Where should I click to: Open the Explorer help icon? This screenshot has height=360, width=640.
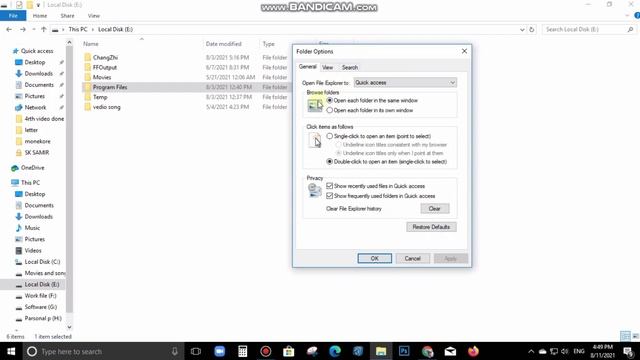pos(637,16)
